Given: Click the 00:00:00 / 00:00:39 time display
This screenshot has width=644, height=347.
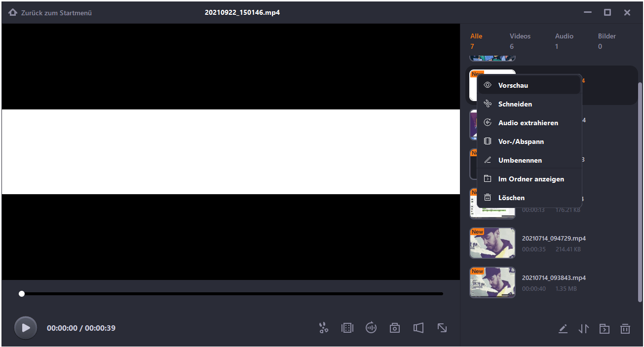Looking at the screenshot, I should point(81,328).
